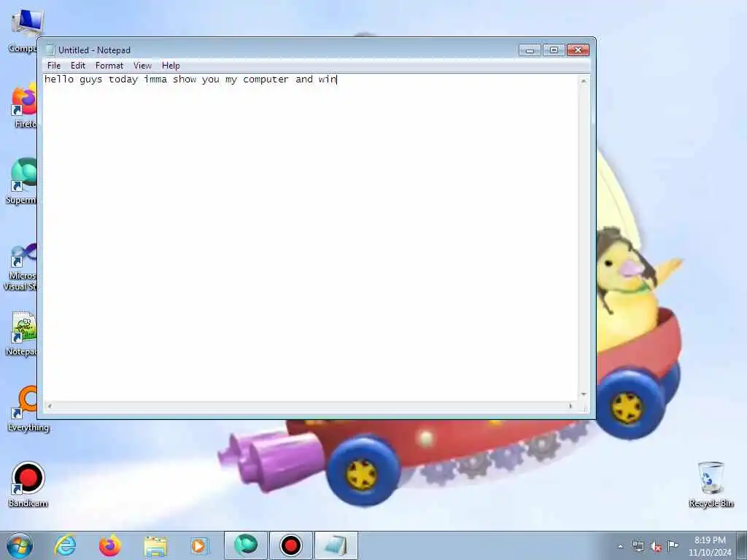This screenshot has height=560, width=747.
Task: Switch to Bandicam in the taskbar
Action: (290, 545)
